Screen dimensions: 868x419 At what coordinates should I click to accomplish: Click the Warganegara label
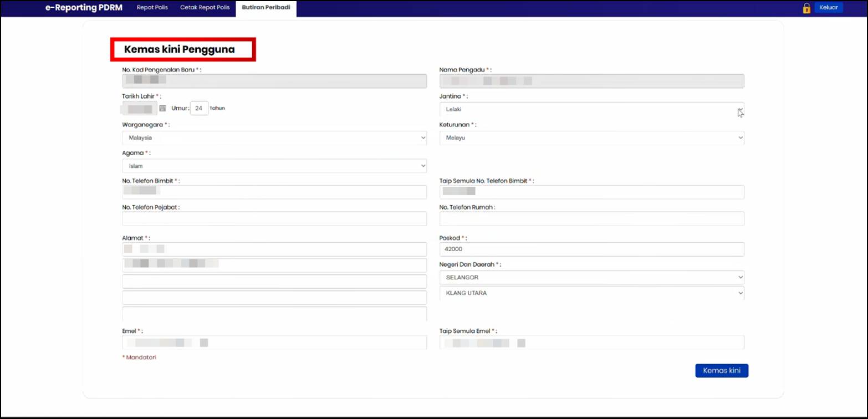pos(145,125)
